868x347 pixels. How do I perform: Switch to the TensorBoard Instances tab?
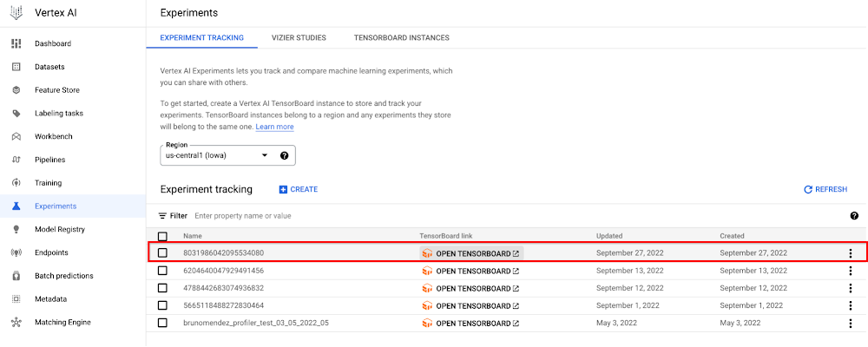click(x=401, y=37)
